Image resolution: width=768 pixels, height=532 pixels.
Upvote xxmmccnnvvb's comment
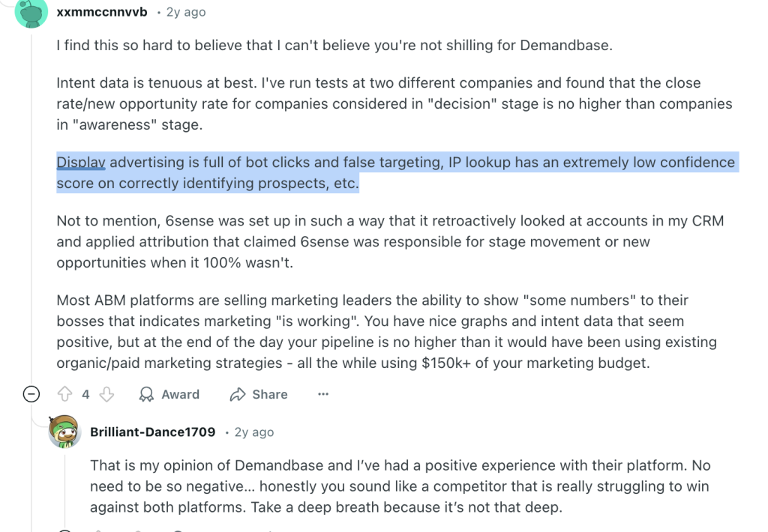(x=65, y=394)
